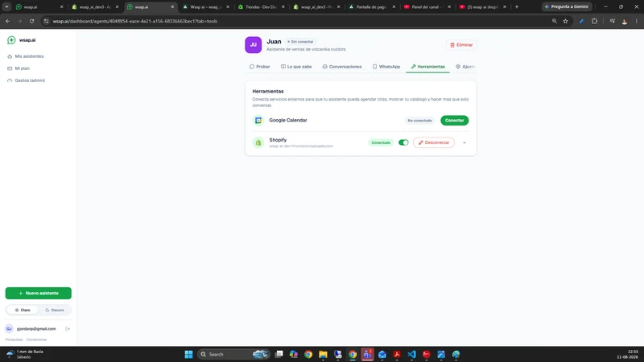The image size is (644, 362).
Task: Click the taskbar Search box
Action: click(x=234, y=354)
